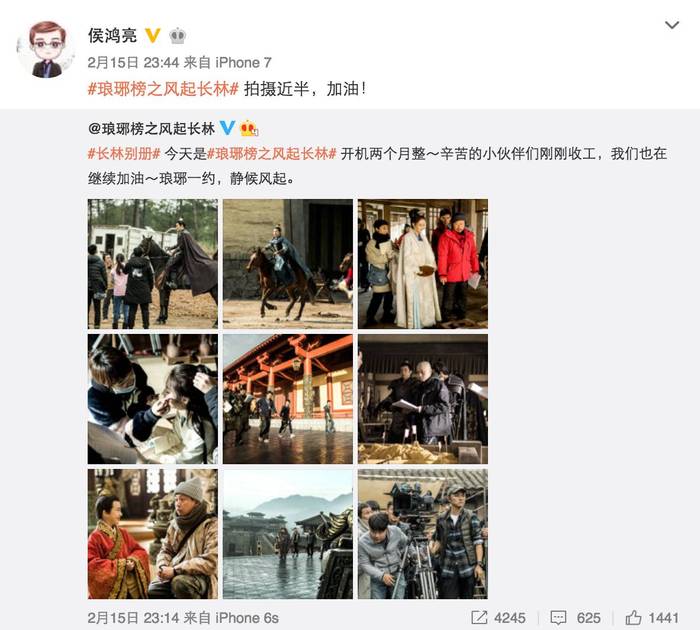The image size is (700, 630).
Task: Open @琅琊榜之风起长林 account link
Action: (x=151, y=129)
